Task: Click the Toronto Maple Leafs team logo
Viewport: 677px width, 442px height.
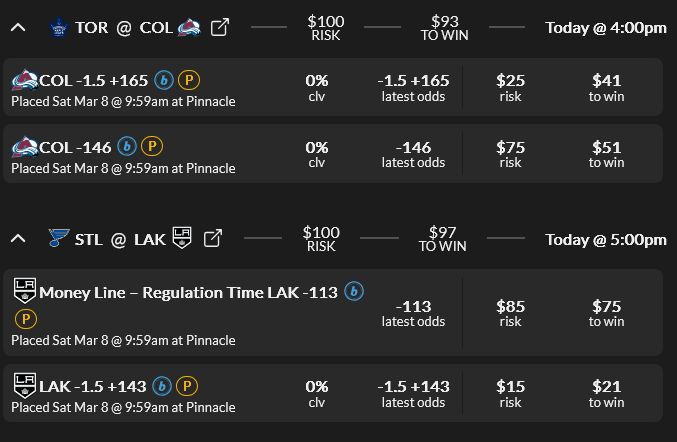Action: pyautogui.click(x=57, y=28)
